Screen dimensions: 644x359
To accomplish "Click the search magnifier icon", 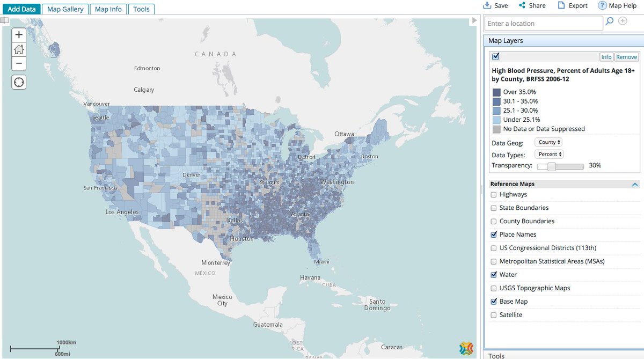I will [611, 23].
